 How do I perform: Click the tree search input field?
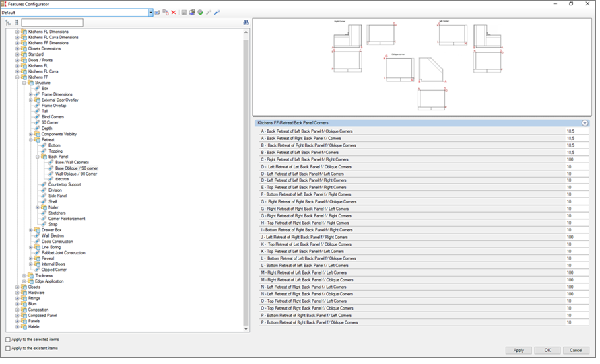coord(52,23)
